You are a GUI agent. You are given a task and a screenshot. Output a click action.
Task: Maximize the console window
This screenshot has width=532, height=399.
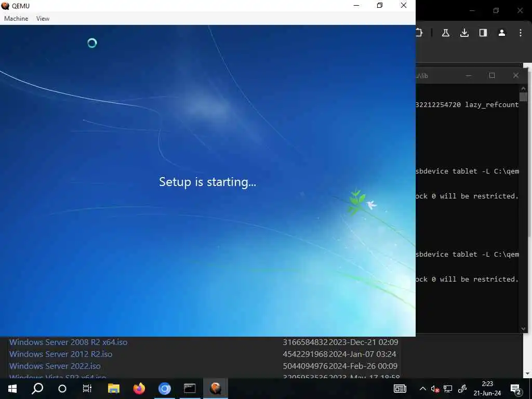point(492,75)
